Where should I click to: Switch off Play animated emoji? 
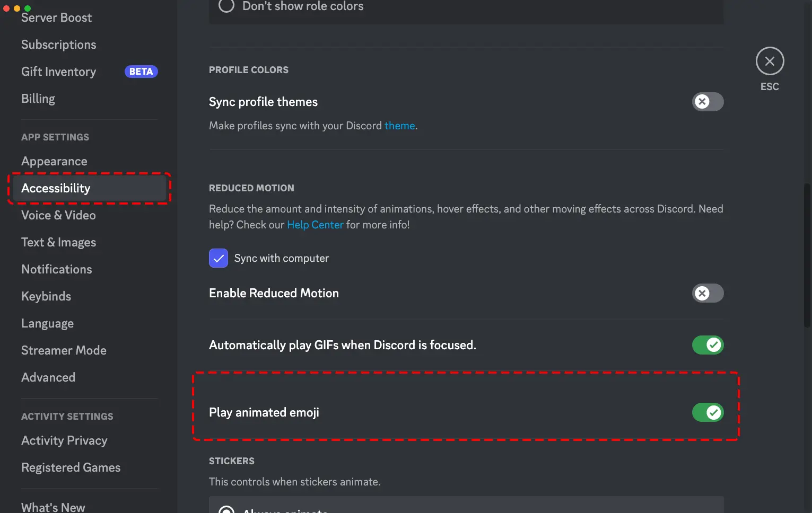pos(708,412)
